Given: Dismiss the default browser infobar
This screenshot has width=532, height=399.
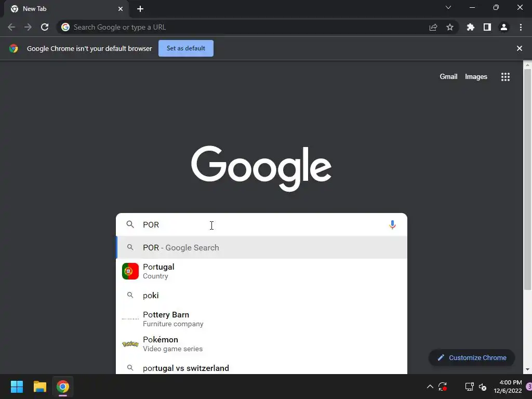Looking at the screenshot, I should [520, 48].
